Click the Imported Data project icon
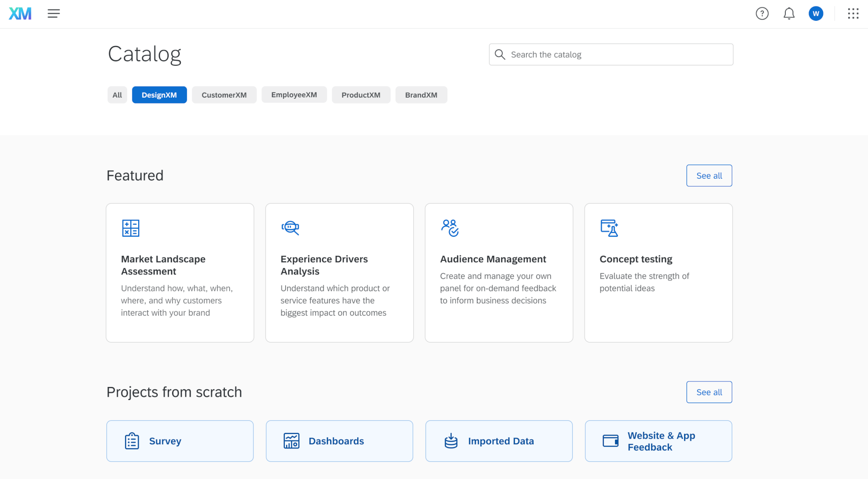This screenshot has height=479, width=868. click(x=451, y=441)
